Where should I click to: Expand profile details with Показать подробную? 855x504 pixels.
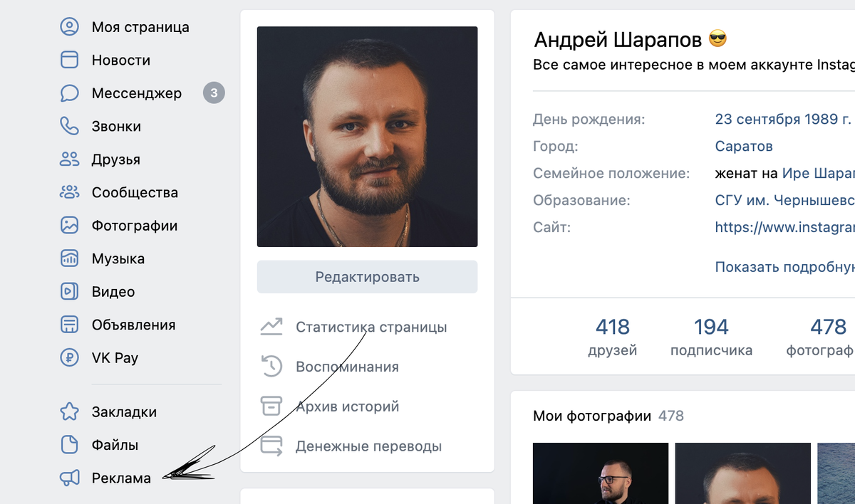[784, 267]
